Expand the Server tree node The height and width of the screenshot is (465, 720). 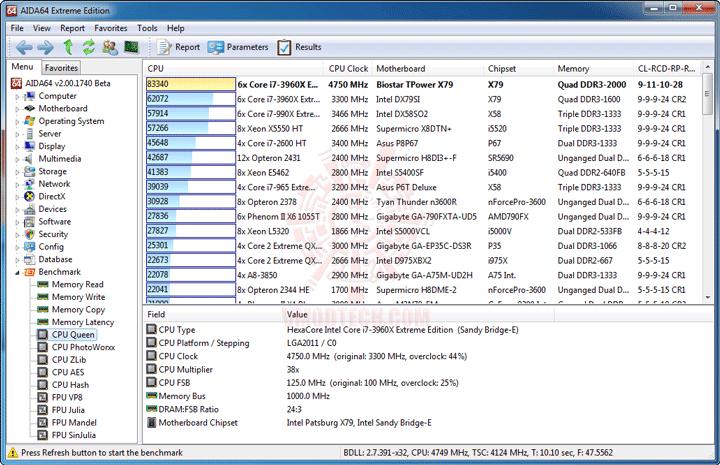tap(17, 134)
